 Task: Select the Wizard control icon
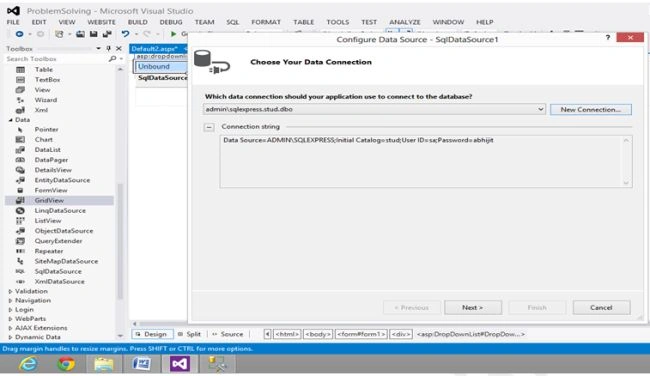tap(20, 100)
